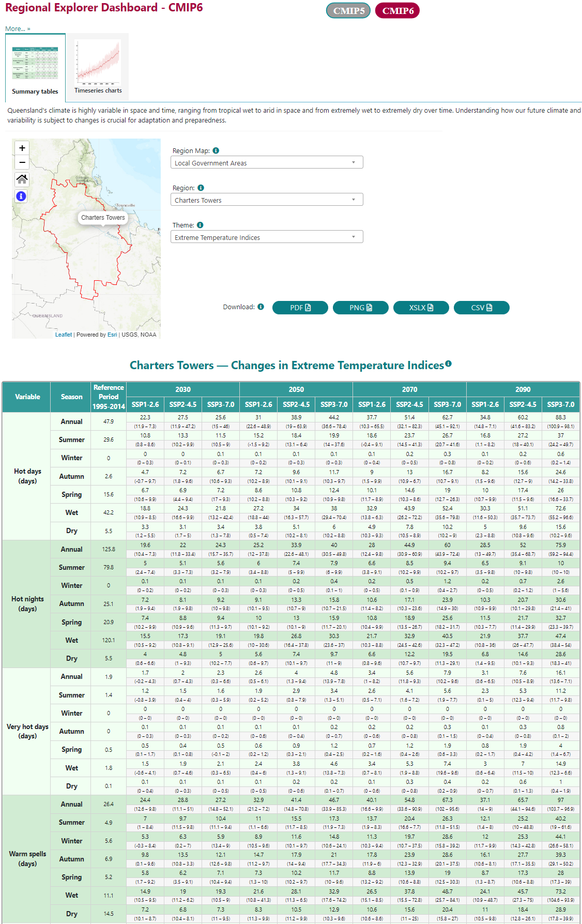Click the 2050 column group header
This screenshot has width=582, height=924.
pyautogui.click(x=296, y=389)
